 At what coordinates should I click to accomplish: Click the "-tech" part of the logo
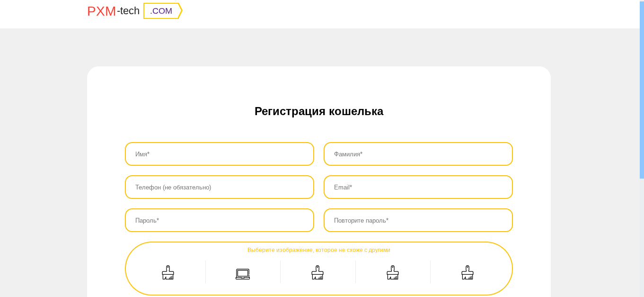tap(128, 11)
